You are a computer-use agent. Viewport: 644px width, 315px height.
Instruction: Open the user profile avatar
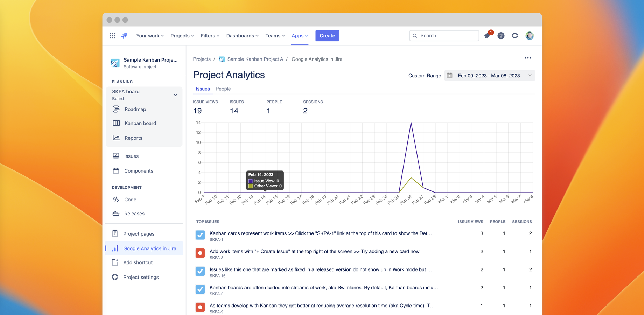point(530,36)
